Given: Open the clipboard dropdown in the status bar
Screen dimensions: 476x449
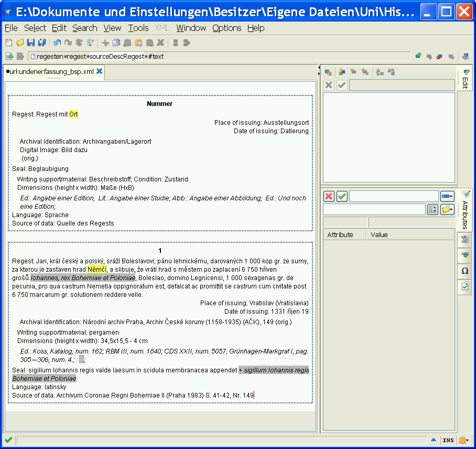Looking at the screenshot, I should tap(464, 440).
